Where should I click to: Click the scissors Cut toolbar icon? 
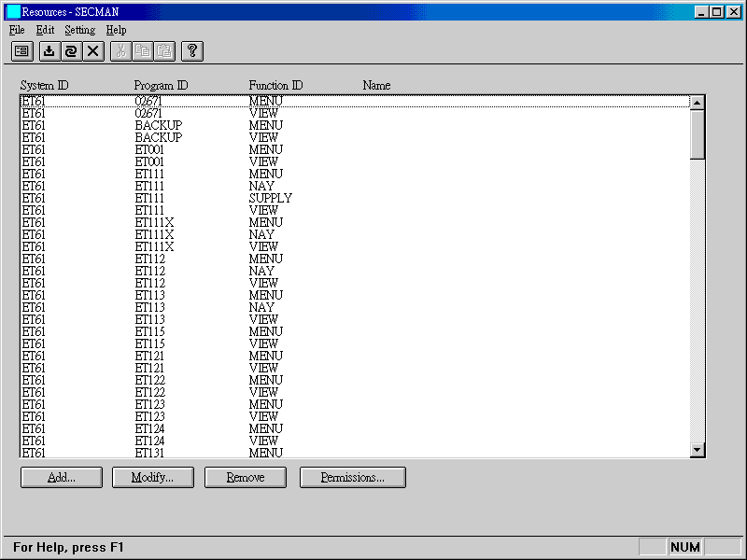point(120,51)
